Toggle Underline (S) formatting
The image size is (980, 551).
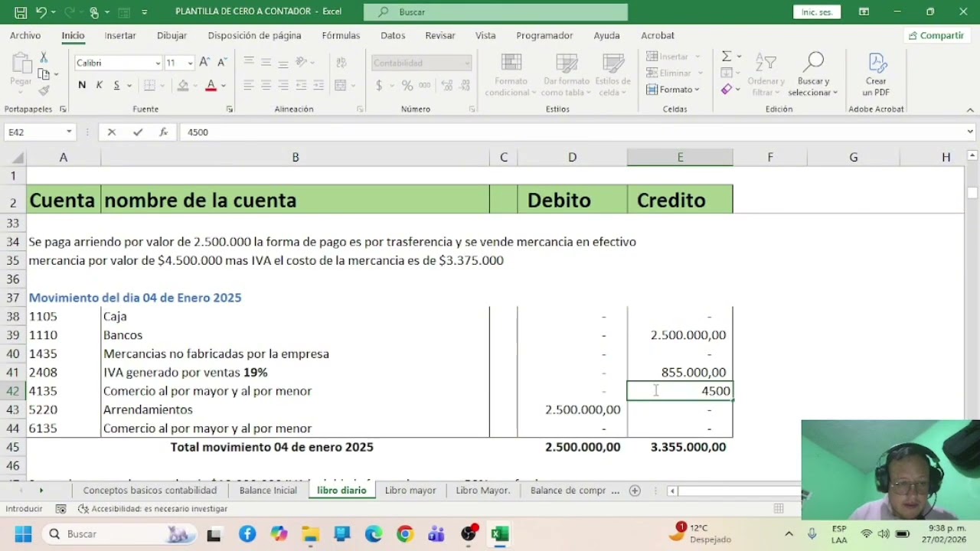[x=116, y=85]
